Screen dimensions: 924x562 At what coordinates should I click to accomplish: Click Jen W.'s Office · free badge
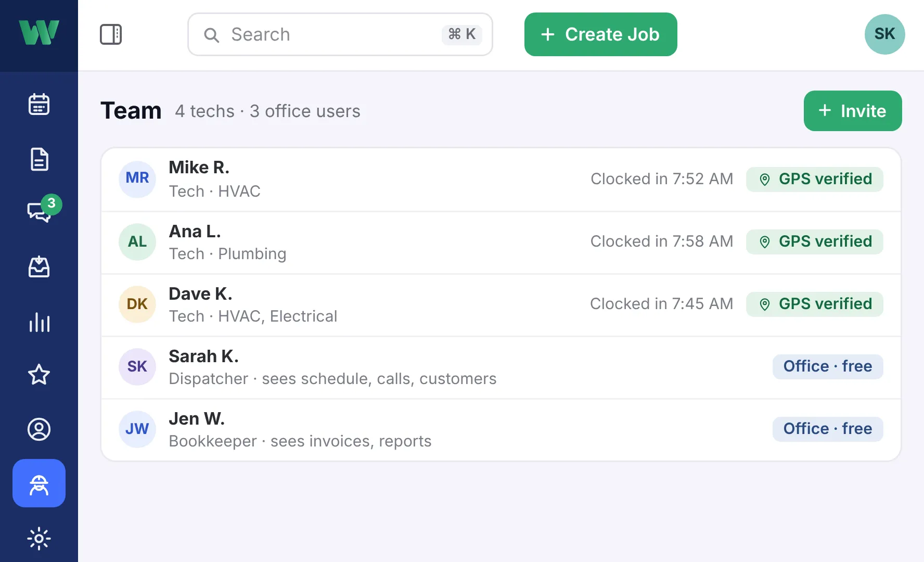[x=828, y=429]
